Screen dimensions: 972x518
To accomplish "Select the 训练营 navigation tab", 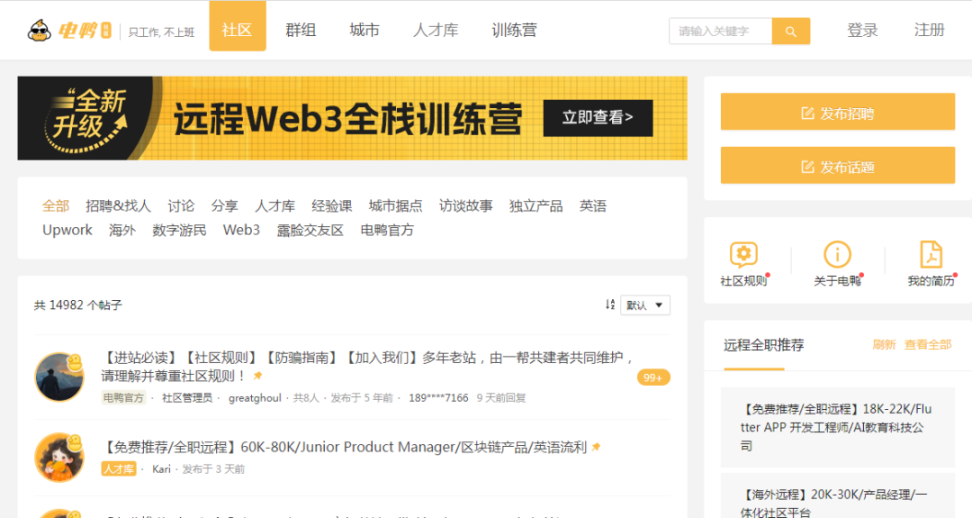I will [514, 30].
